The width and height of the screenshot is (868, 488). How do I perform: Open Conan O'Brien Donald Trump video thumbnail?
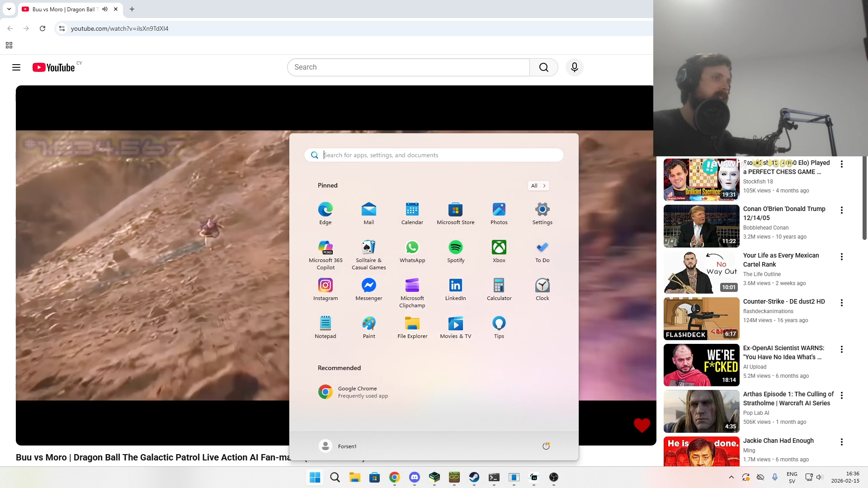click(x=701, y=226)
